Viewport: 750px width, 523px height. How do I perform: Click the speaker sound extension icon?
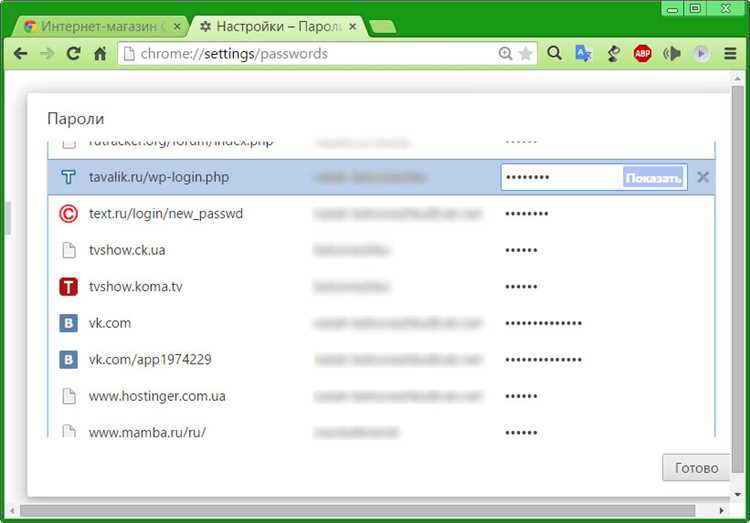point(672,53)
